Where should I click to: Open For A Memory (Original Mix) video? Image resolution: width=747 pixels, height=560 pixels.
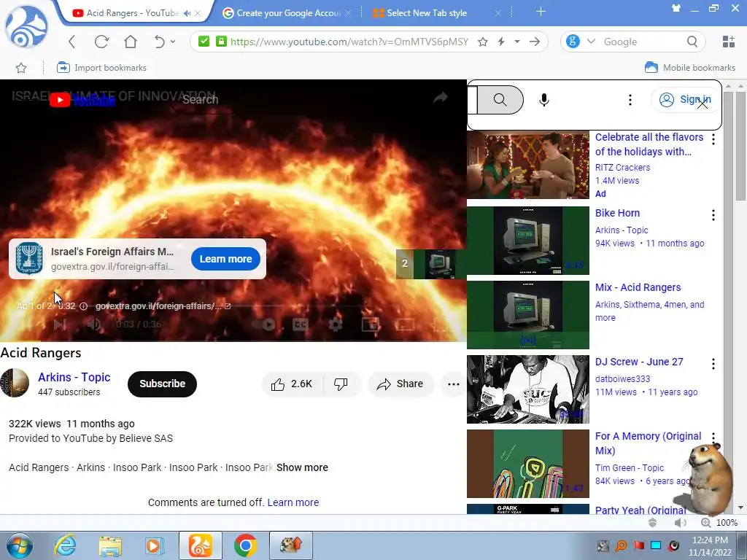pyautogui.click(x=648, y=443)
